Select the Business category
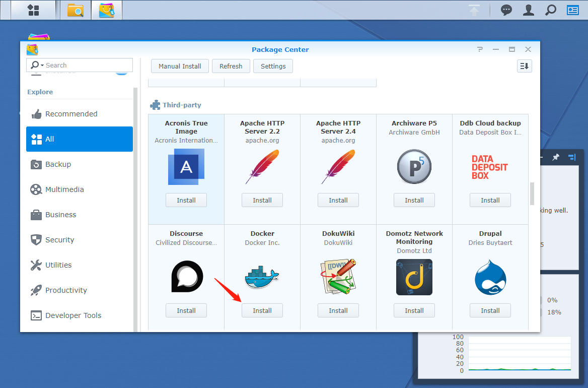The width and height of the screenshot is (588, 388). [80, 214]
